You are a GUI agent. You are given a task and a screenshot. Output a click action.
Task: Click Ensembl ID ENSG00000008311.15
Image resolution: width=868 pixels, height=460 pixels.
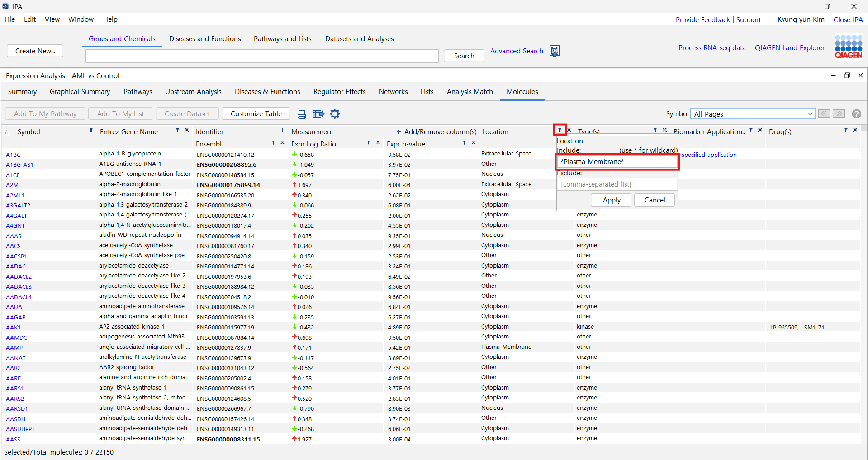coord(228,439)
